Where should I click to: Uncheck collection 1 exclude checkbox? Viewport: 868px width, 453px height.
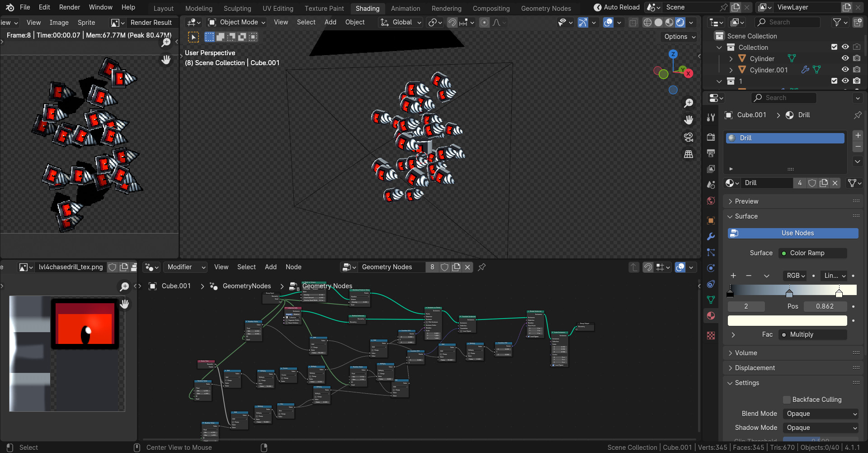tap(834, 81)
